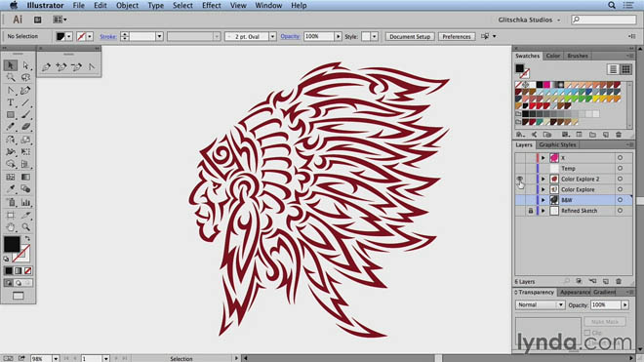Open the Normal blending mode dropdown
Screen dimensions: 644x362
click(541, 304)
